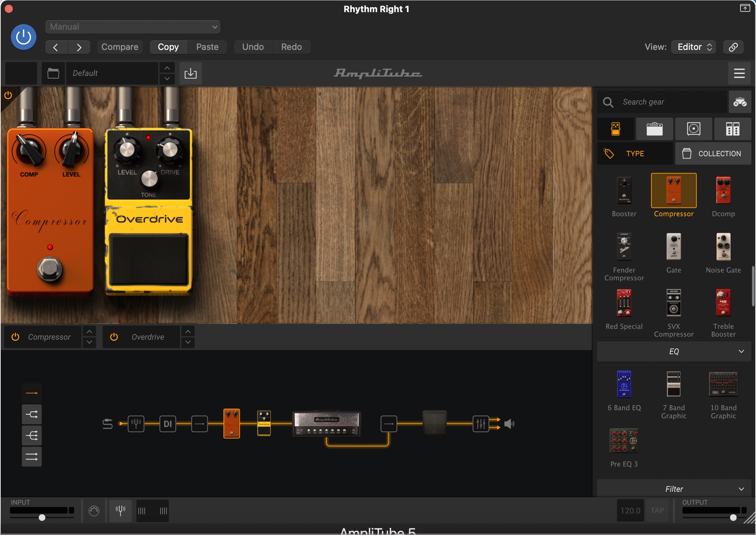Select the Booster pedal in gear list
The width and height of the screenshot is (756, 535).
coord(624,190)
